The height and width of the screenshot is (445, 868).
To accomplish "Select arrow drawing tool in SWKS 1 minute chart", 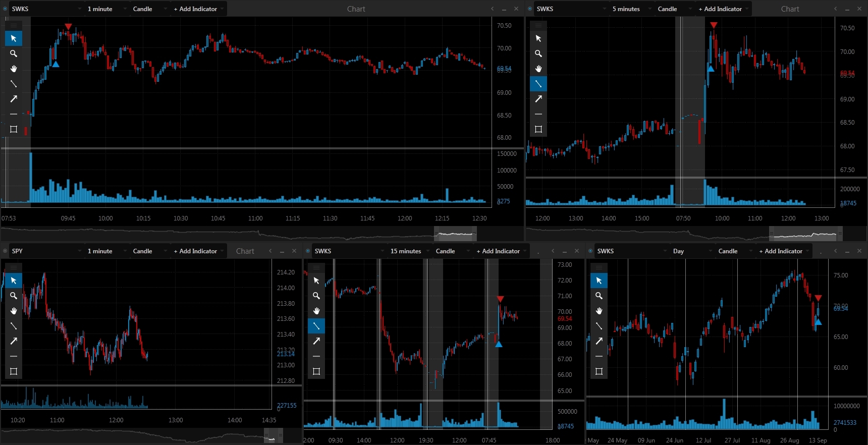I will click(x=14, y=99).
